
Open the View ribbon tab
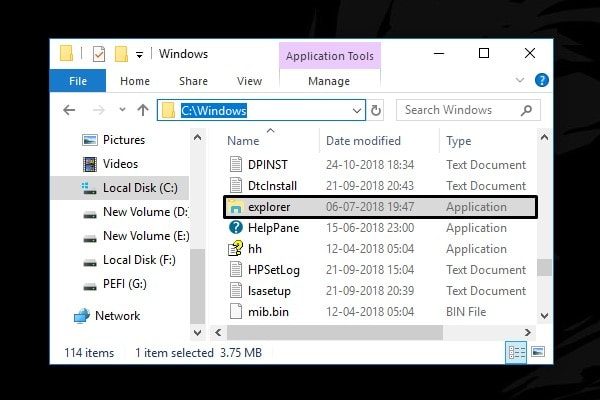click(249, 81)
